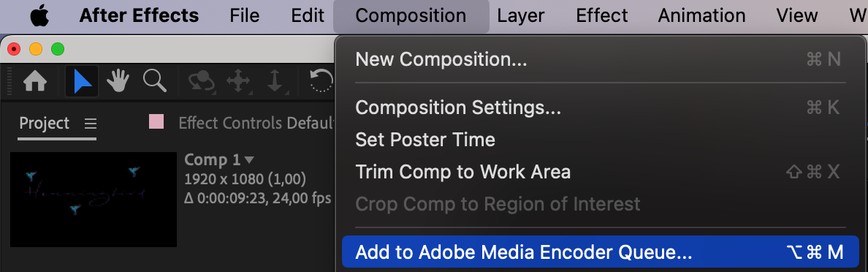Expand the Comp 1 dropdown arrow
868x272 pixels.
click(x=249, y=160)
